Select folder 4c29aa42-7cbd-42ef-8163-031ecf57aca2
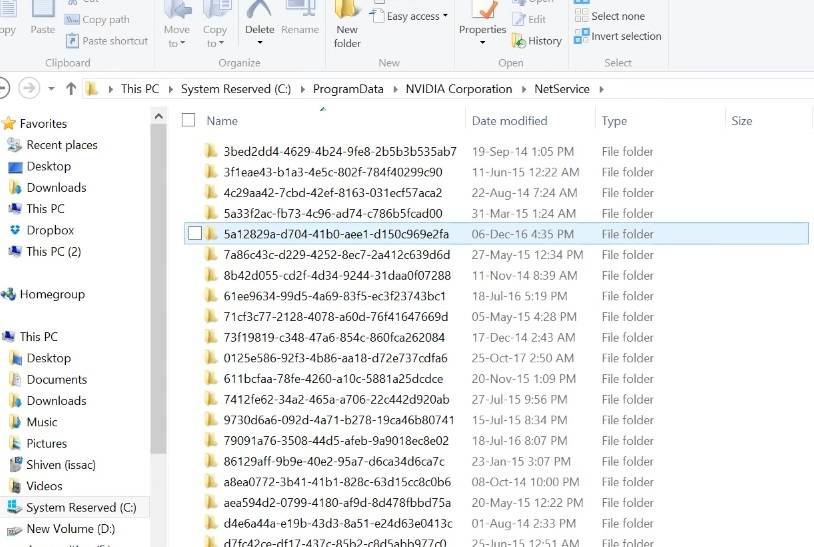The image size is (814, 547). coord(333,193)
